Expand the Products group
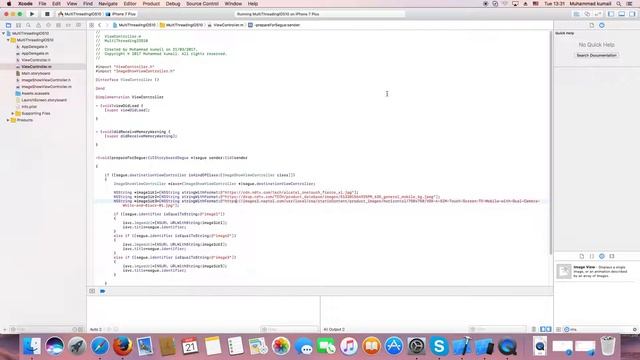 [8, 120]
